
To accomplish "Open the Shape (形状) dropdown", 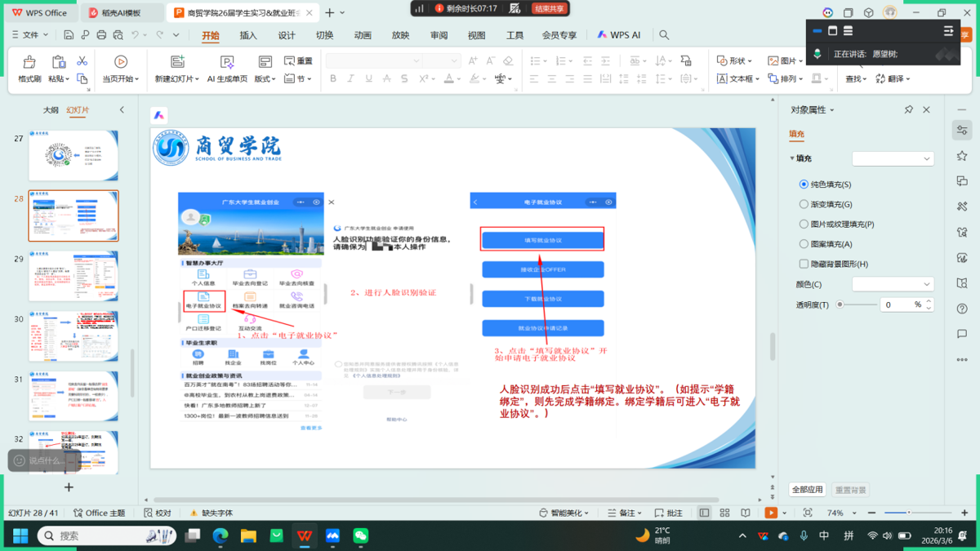I will 735,60.
